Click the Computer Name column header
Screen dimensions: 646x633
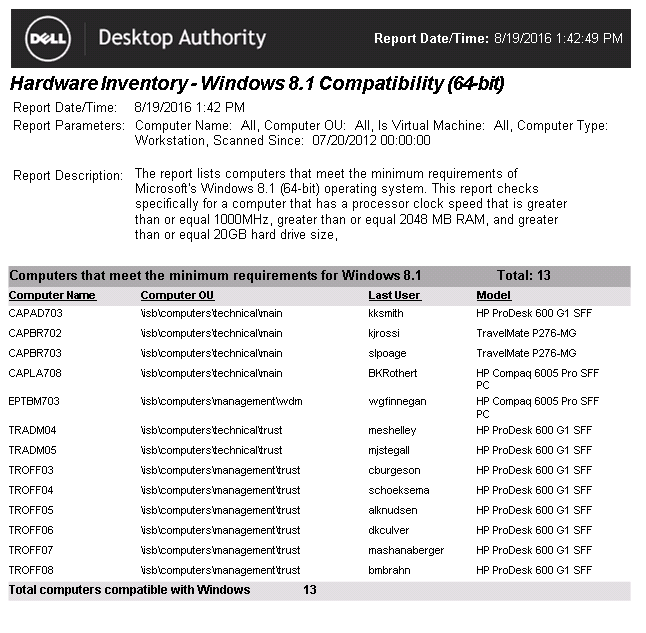pos(52,296)
